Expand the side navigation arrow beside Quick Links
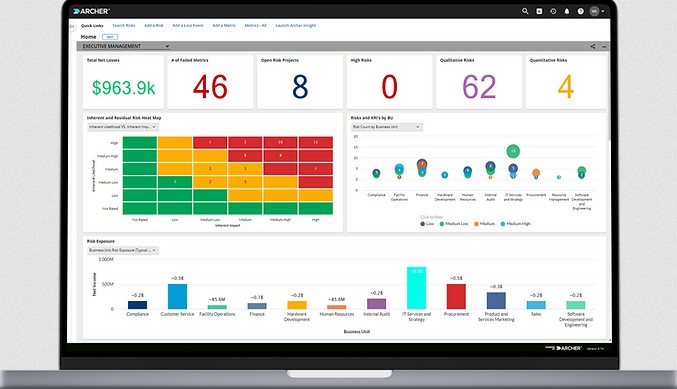Viewport: 677px width, 389px height. [72, 26]
